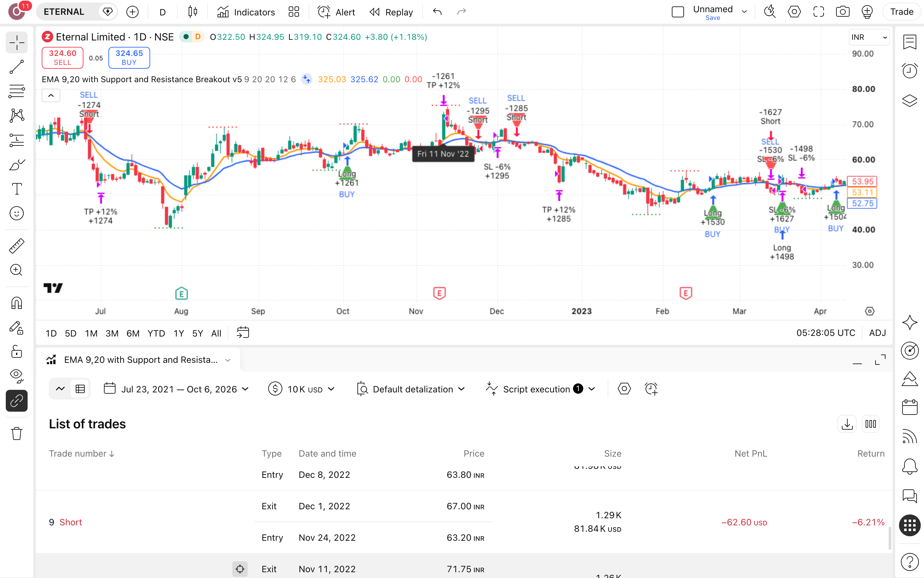Click the August earnings E marker
Viewport: 924px width, 578px height.
pyautogui.click(x=181, y=293)
